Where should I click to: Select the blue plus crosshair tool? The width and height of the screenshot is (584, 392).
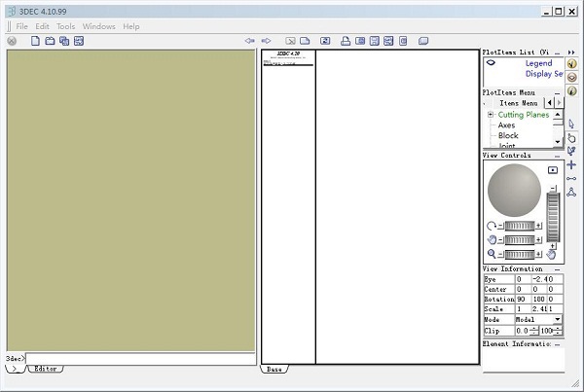pos(571,164)
